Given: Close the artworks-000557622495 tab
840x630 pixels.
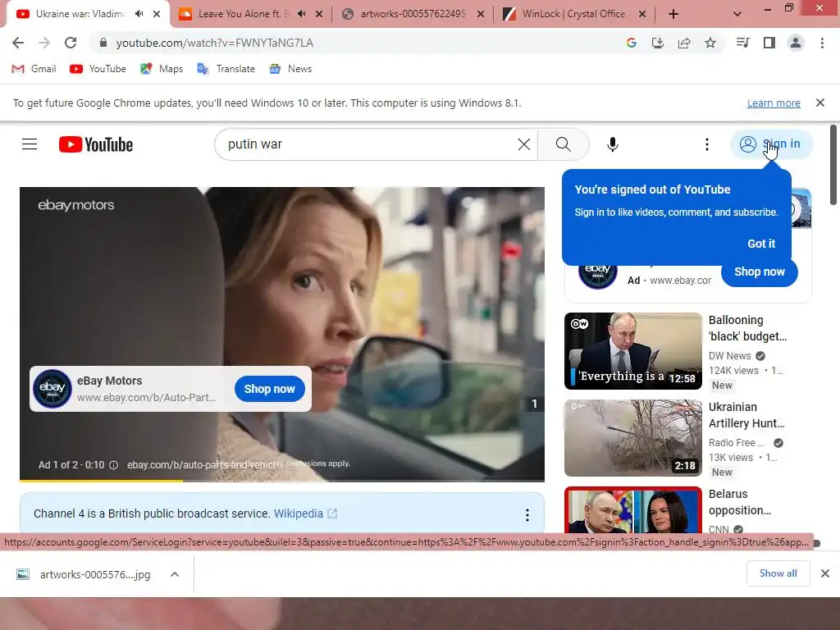Looking at the screenshot, I should (x=481, y=15).
